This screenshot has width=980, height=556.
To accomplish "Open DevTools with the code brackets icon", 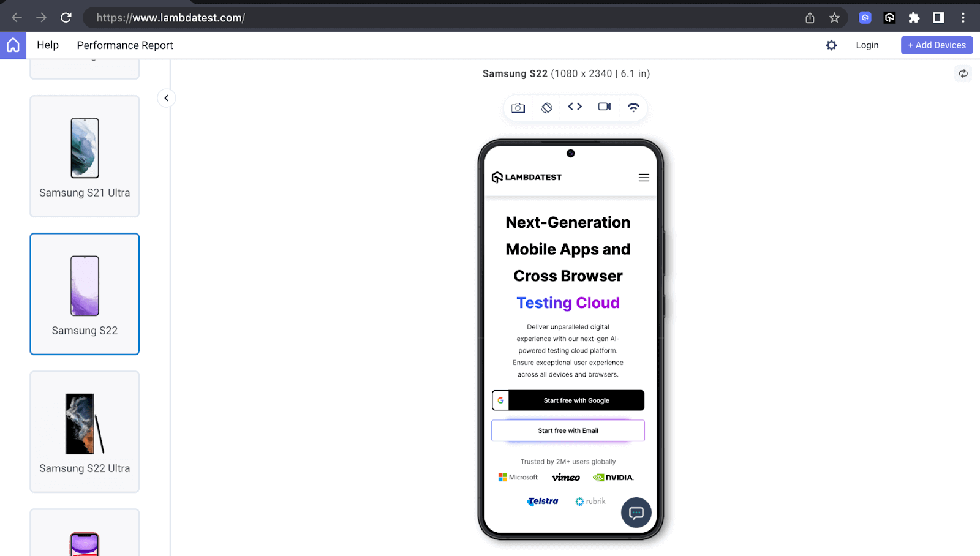I will [x=575, y=107].
